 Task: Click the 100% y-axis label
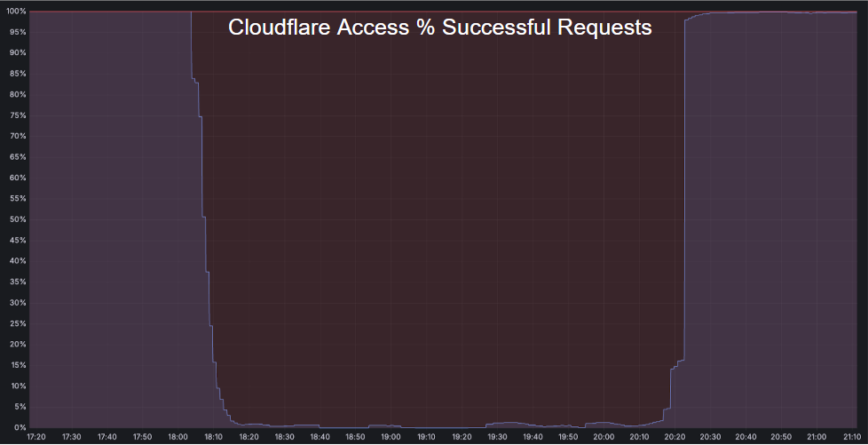(x=17, y=11)
